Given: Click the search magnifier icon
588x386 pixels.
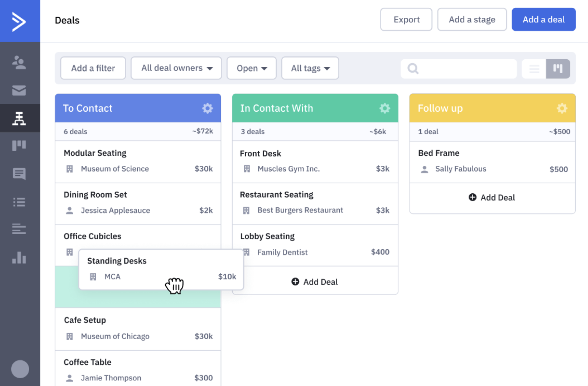Looking at the screenshot, I should click(x=413, y=68).
